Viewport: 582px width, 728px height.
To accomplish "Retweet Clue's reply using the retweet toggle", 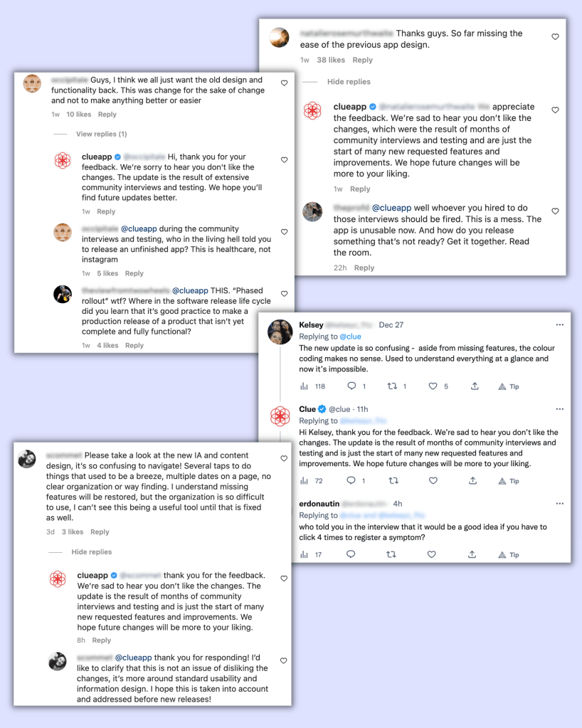I will click(393, 480).
